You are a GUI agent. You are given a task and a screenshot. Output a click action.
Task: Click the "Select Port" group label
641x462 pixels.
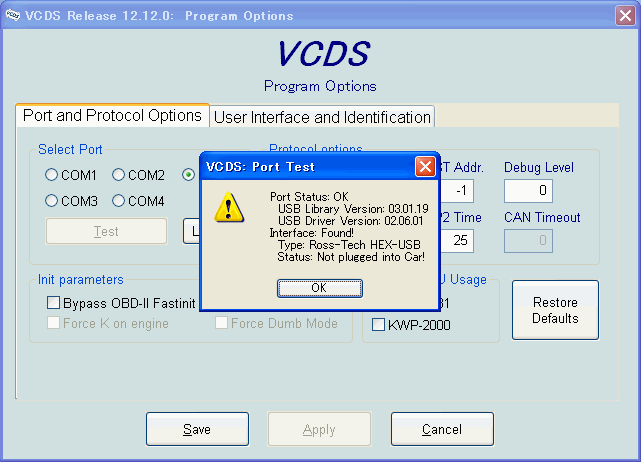(x=70, y=149)
